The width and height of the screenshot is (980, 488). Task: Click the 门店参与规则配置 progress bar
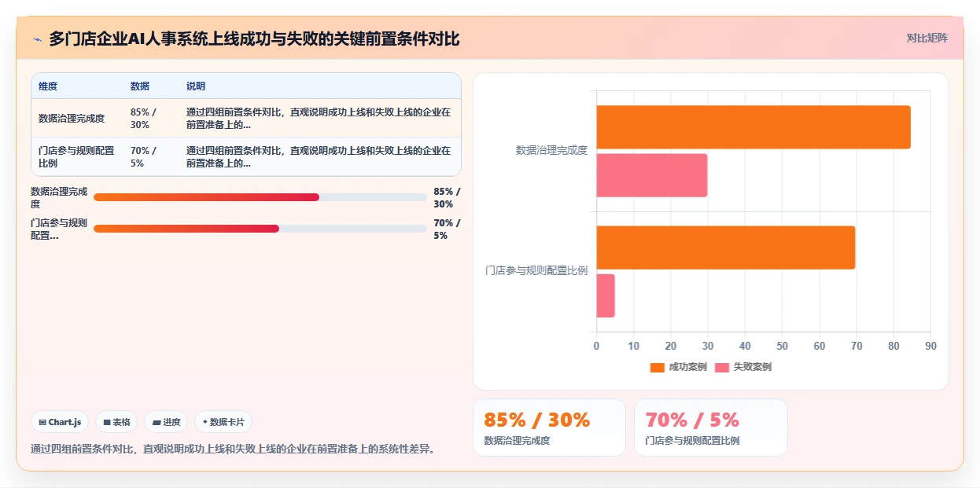pyautogui.click(x=260, y=229)
